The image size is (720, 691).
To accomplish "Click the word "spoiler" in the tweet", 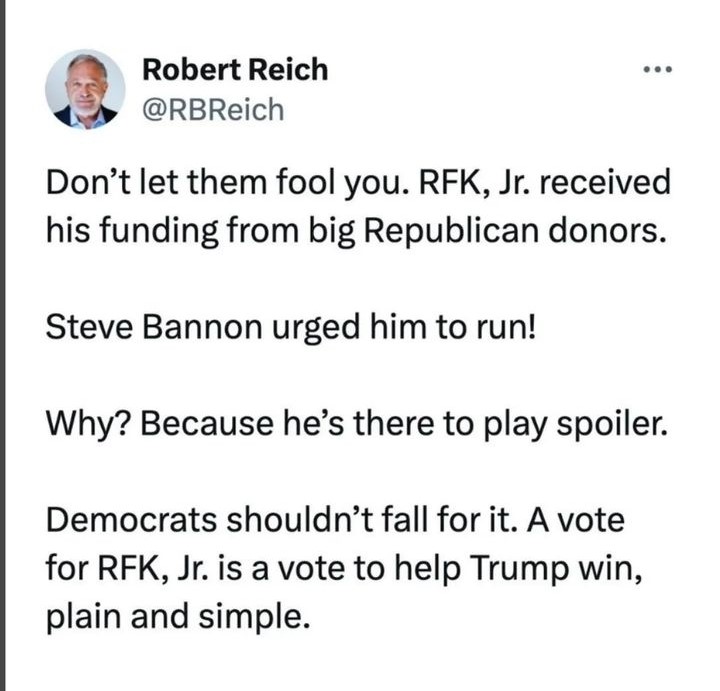I will pyautogui.click(x=612, y=425).
